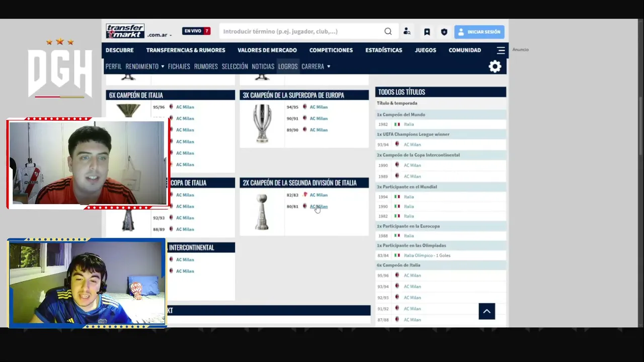Switch to the Fichajes tab
The image size is (644, 362).
[179, 66]
